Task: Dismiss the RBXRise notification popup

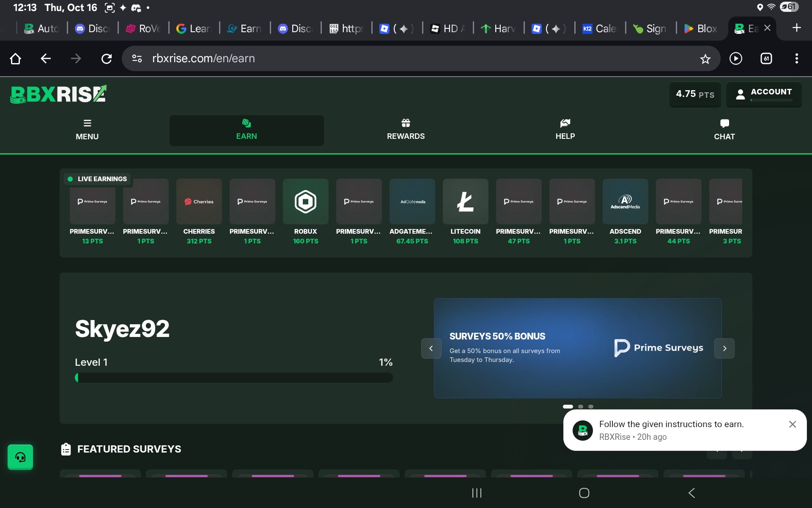Action: pyautogui.click(x=792, y=424)
